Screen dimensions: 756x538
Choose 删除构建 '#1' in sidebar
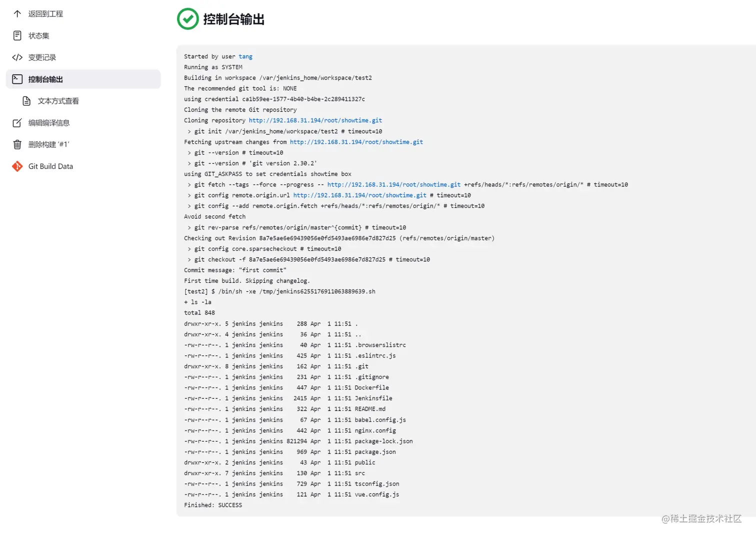tap(83, 144)
